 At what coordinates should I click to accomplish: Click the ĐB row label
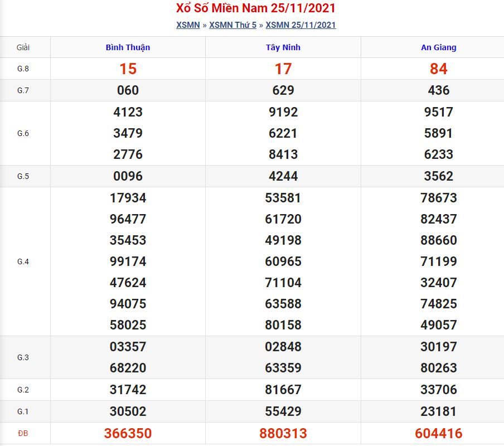tap(23, 434)
